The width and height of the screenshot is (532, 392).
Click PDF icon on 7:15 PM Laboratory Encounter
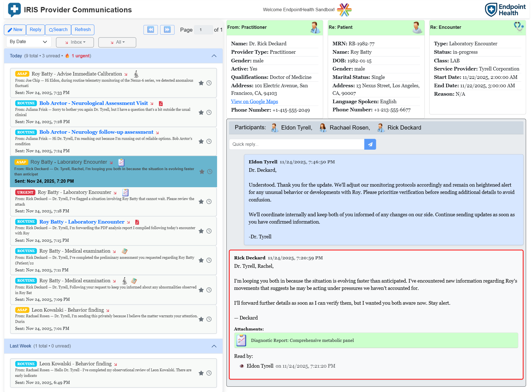coord(137,222)
